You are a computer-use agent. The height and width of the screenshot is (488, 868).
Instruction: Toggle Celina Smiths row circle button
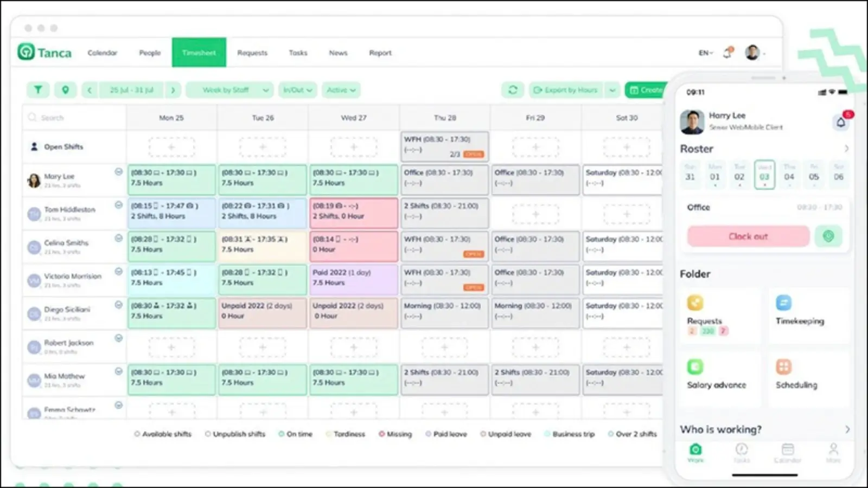point(118,238)
